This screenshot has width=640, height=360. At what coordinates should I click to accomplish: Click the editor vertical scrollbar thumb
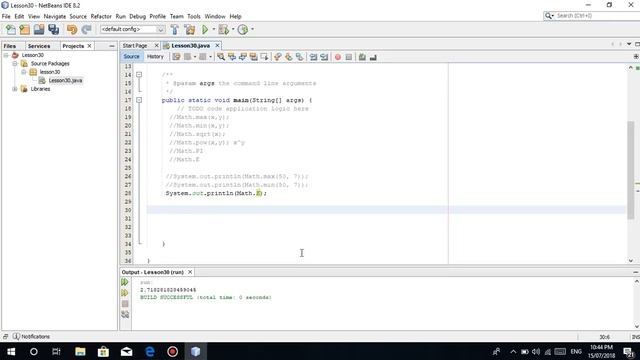click(x=631, y=170)
